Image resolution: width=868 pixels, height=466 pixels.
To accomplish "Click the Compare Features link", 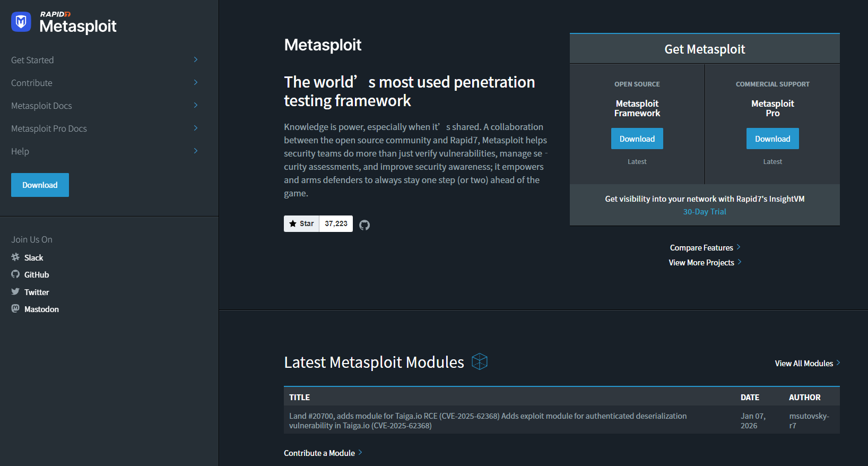I will pyautogui.click(x=701, y=247).
